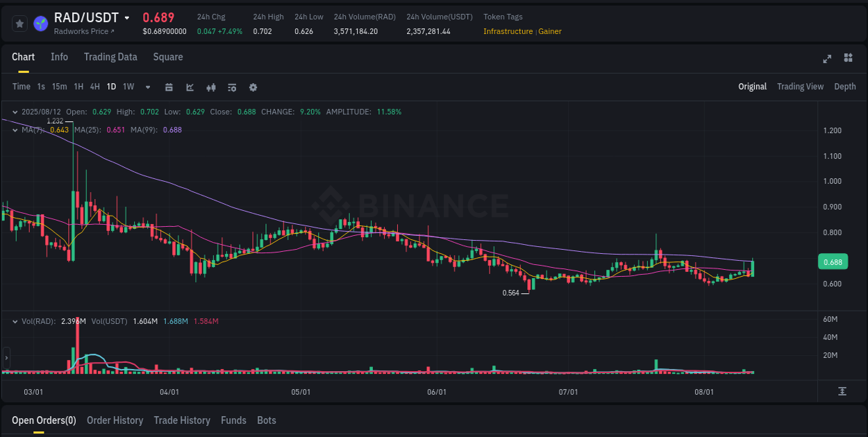Viewport: 868px width, 437px height.
Task: Open the indicators list icon
Action: [231, 87]
